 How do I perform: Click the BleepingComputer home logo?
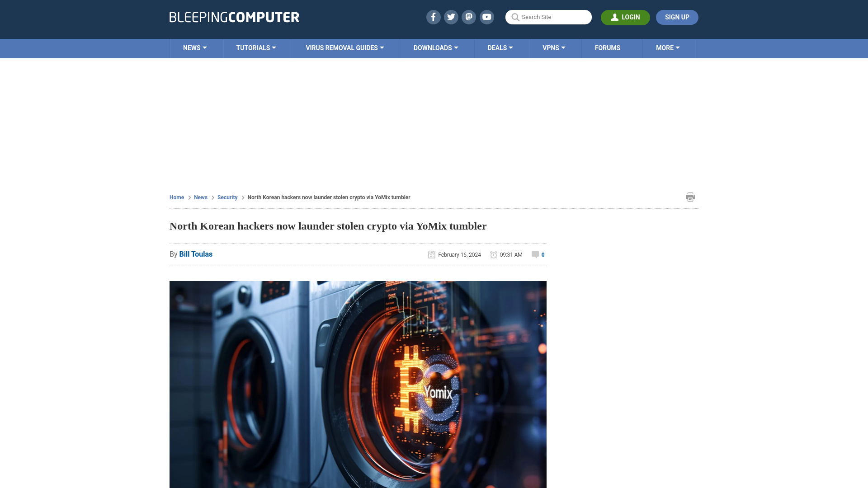coord(234,17)
